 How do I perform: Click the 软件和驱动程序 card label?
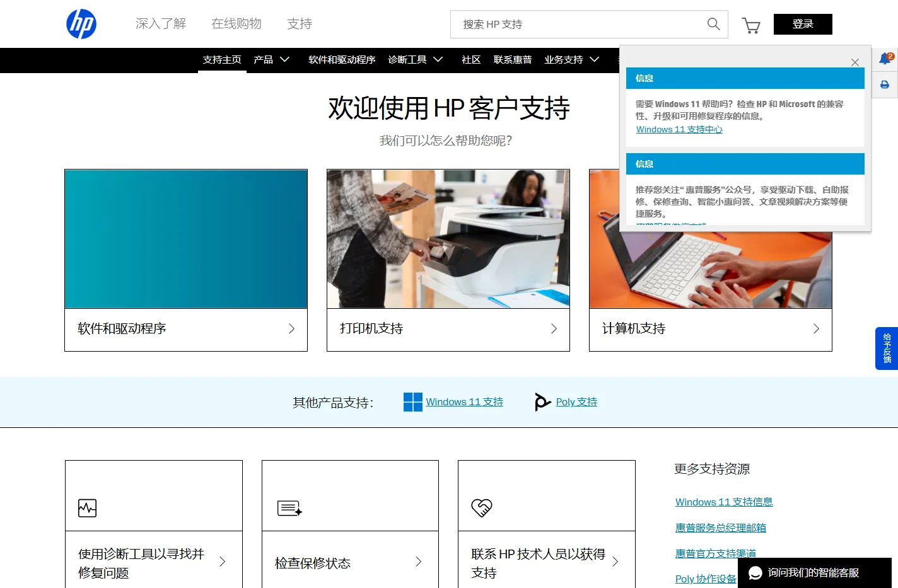pyautogui.click(x=122, y=328)
